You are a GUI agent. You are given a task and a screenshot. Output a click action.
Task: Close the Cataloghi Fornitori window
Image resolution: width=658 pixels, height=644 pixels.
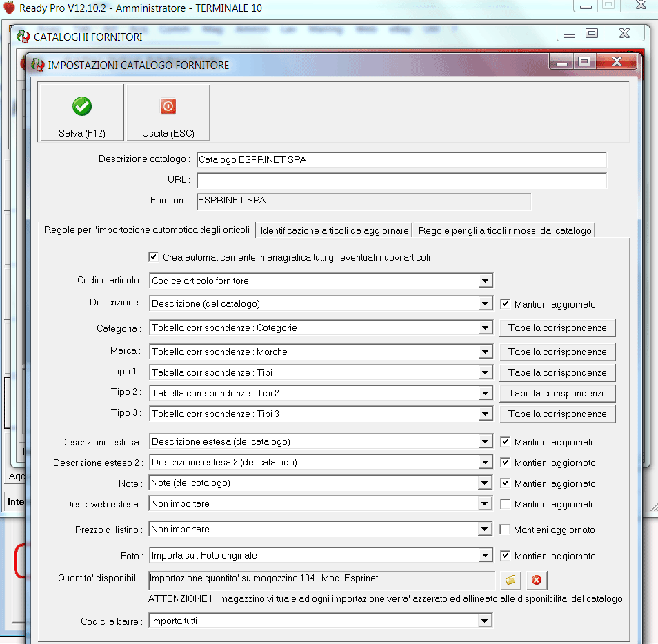[x=624, y=33]
